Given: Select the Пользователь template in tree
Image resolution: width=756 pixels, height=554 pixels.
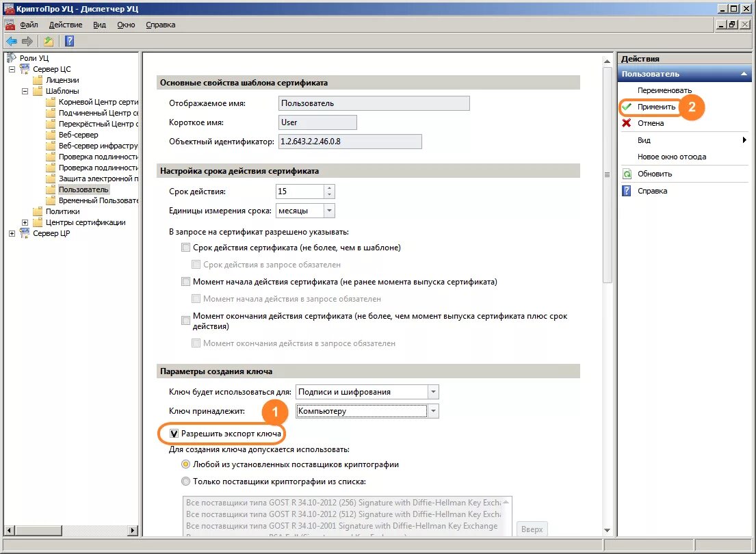Looking at the screenshot, I should click(83, 189).
